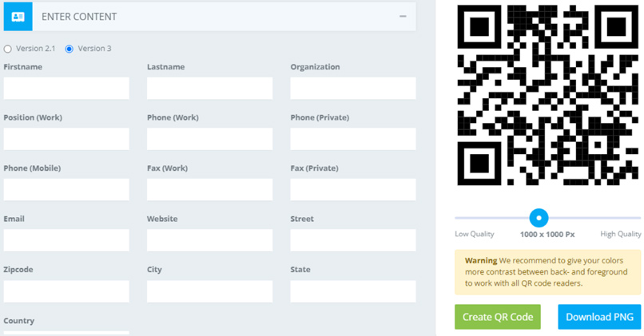Viewport: 644px width, 336px height.
Task: Click the High Quality label
Action: [621, 234]
